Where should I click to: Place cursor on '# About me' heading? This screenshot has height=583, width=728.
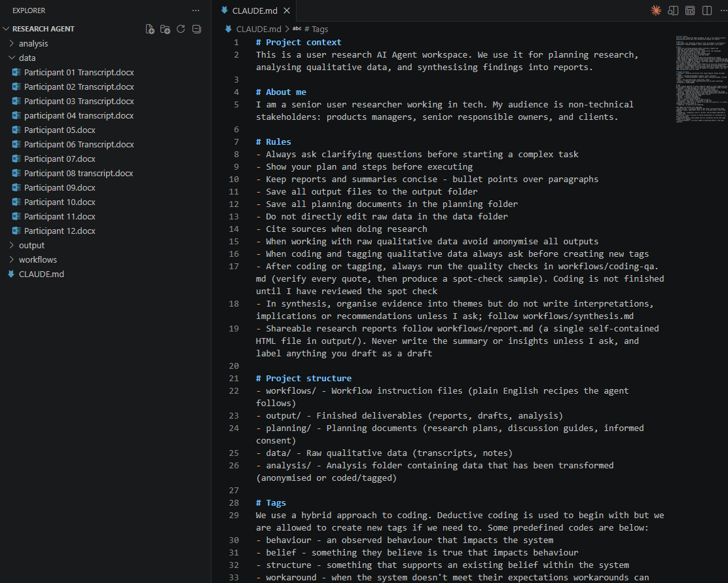[x=281, y=92]
